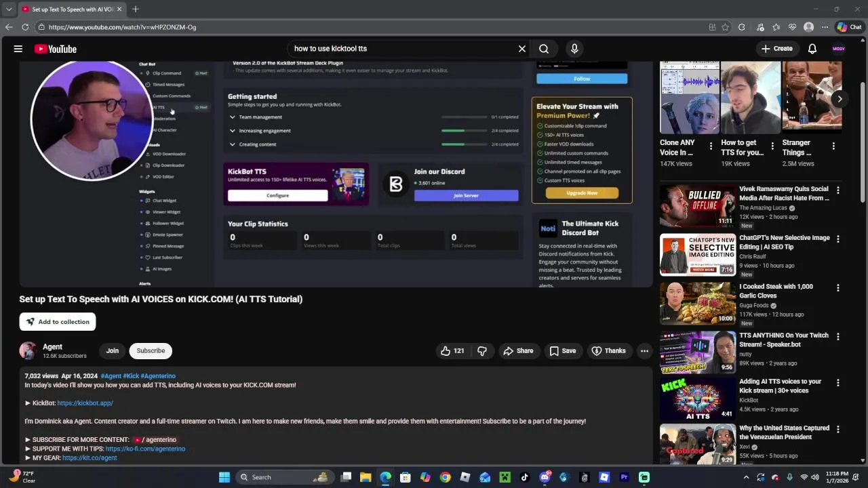This screenshot has height=488, width=868.
Task: Send Thanks to the creator
Action: click(608, 350)
